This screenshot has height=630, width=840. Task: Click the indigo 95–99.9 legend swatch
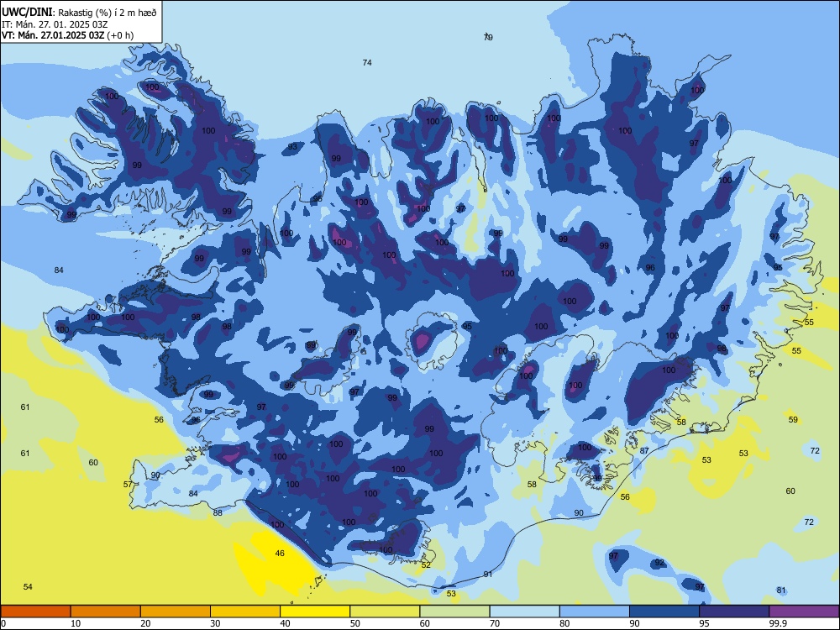coord(734,612)
